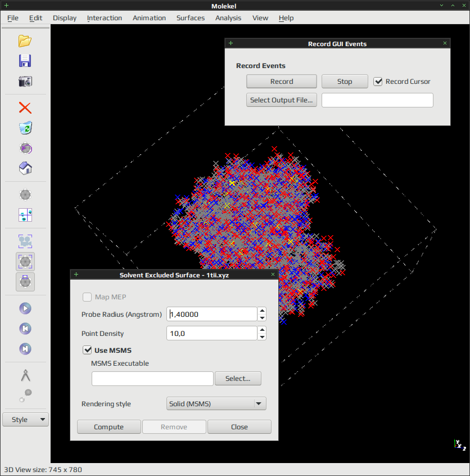This screenshot has width=470, height=476.
Task: Decrease the Point Density with down arrow
Action: [x=262, y=337]
